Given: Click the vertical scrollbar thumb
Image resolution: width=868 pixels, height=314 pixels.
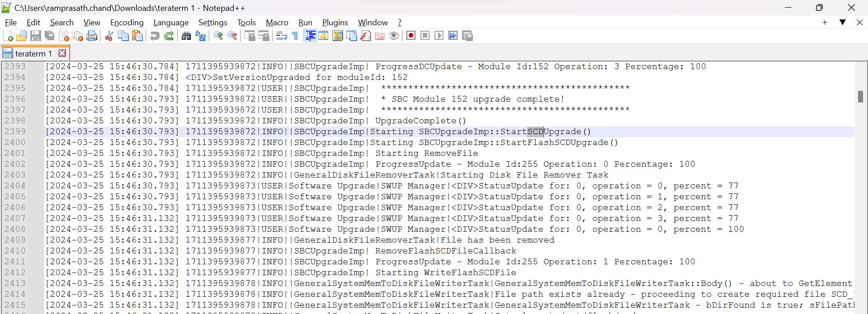Looking at the screenshot, I should click(860, 97).
